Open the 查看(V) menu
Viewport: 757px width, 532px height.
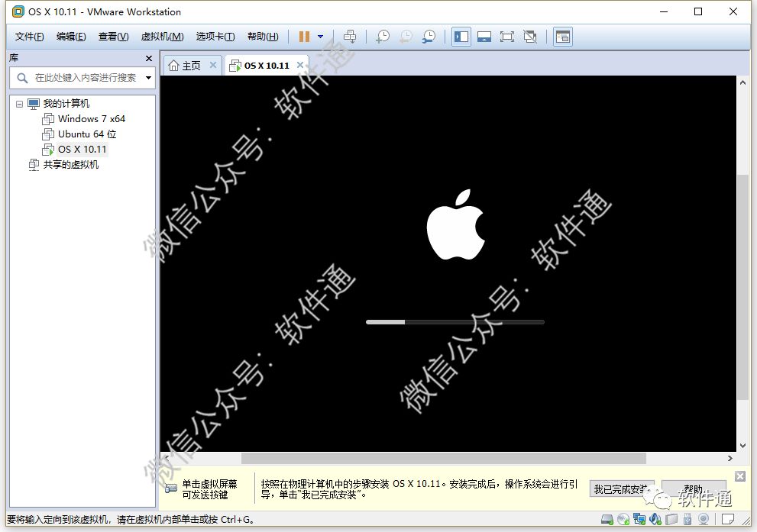114,37
